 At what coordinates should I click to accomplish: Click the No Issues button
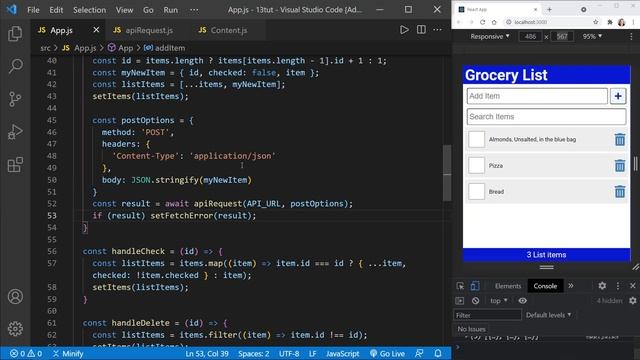point(471,329)
